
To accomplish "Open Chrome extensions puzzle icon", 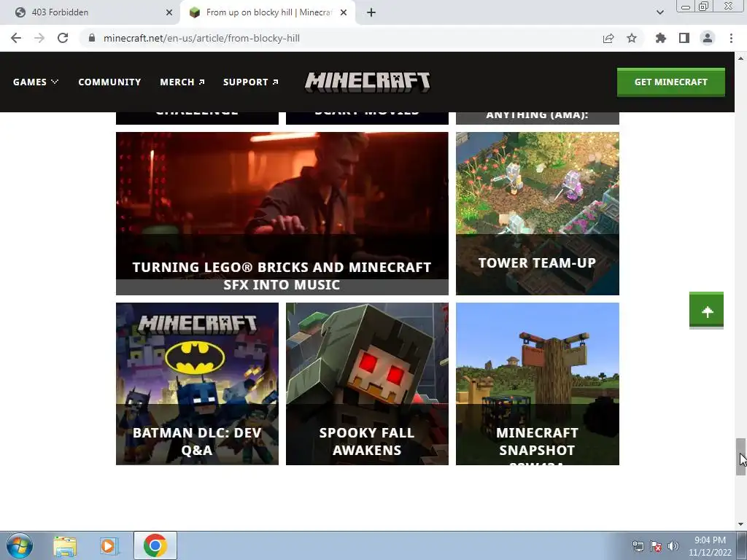I will (x=661, y=38).
